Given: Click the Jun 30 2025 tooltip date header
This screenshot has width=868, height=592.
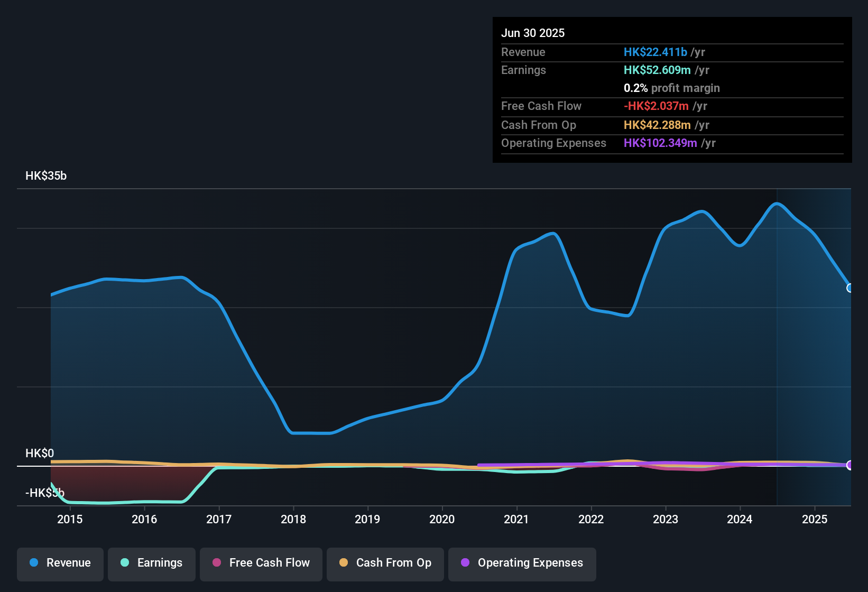Looking at the screenshot, I should 533,33.
